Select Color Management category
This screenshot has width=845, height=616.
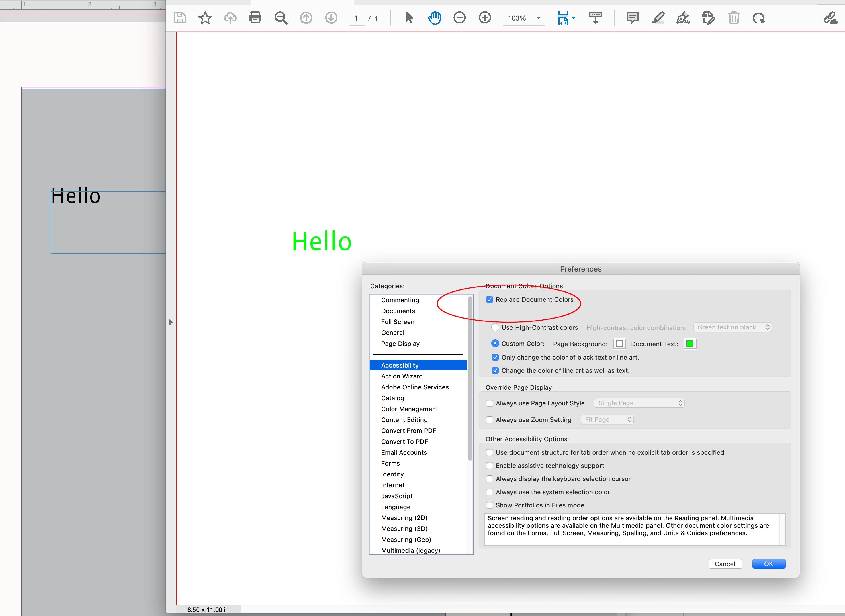click(x=409, y=409)
